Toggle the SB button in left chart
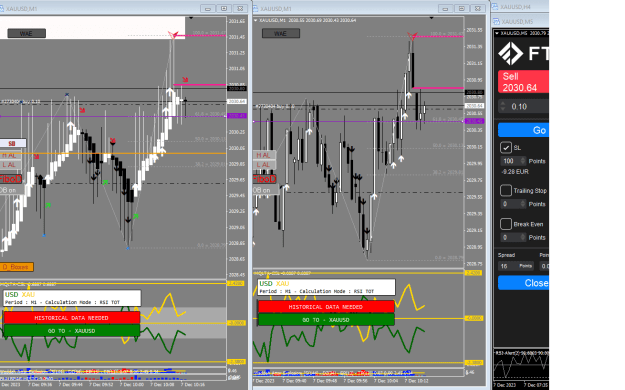This screenshot has height=390, width=625. [12, 143]
